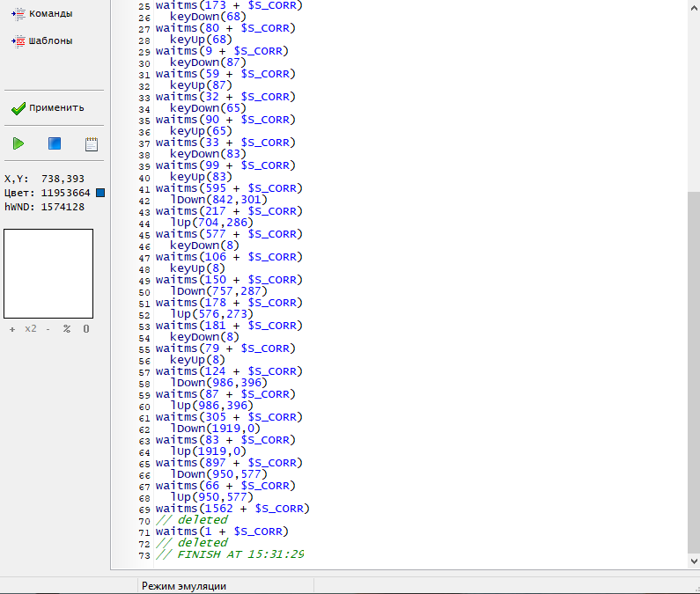Click line 71 waitms(1 + $S_CORR)
Screen dimensions: 700x594
pyautogui.click(x=222, y=532)
